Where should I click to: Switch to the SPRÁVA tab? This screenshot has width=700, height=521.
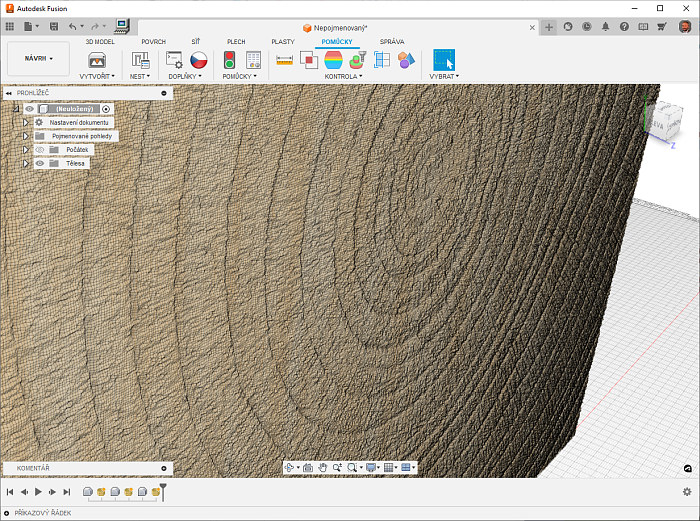point(392,42)
